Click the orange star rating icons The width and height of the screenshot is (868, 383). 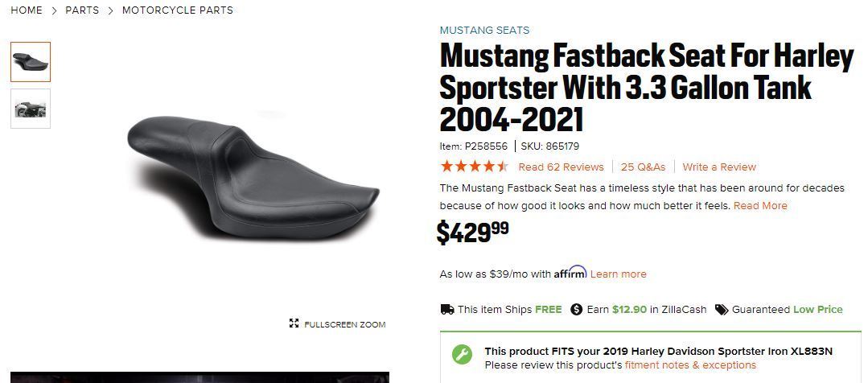pos(474,167)
